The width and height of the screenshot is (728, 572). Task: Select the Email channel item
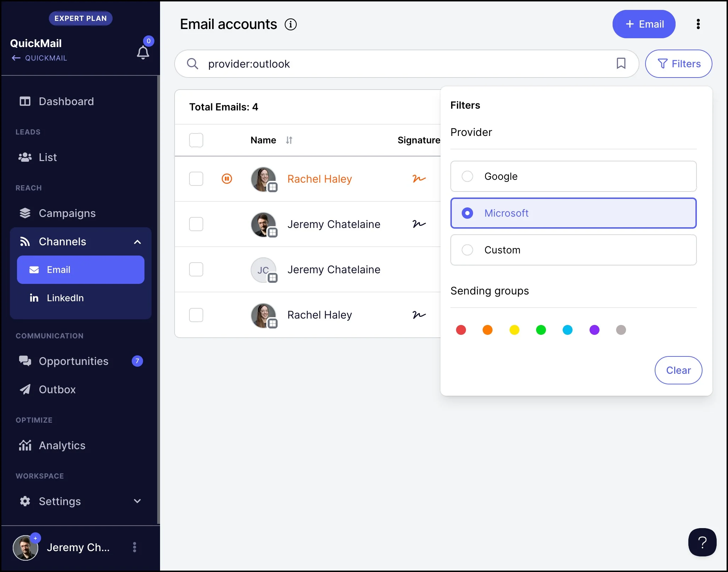pos(81,270)
